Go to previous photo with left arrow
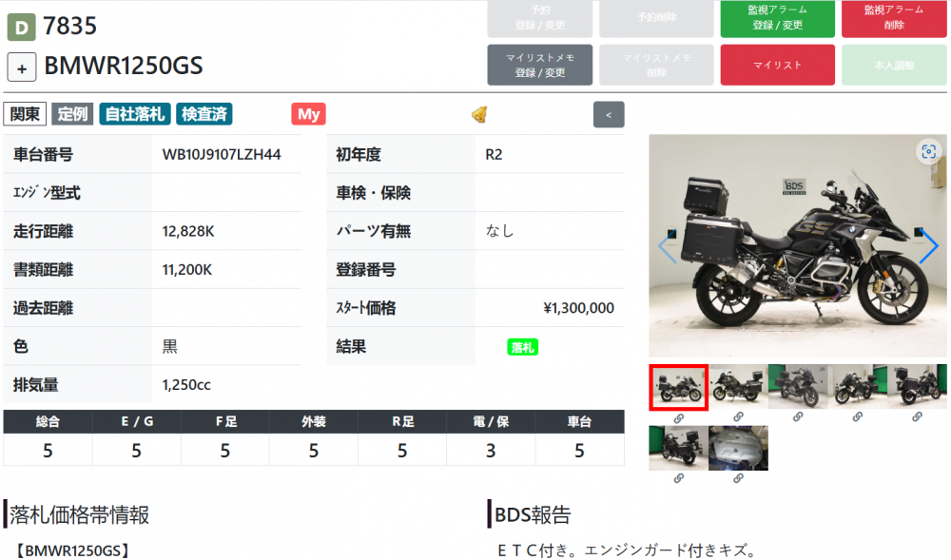951x560 pixels. click(668, 247)
